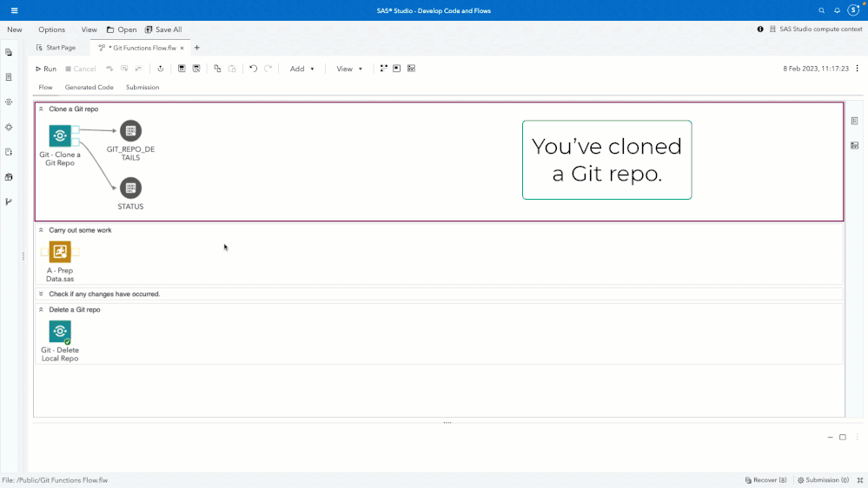
Task: Click the Copy toolbar icon
Action: coord(217,69)
